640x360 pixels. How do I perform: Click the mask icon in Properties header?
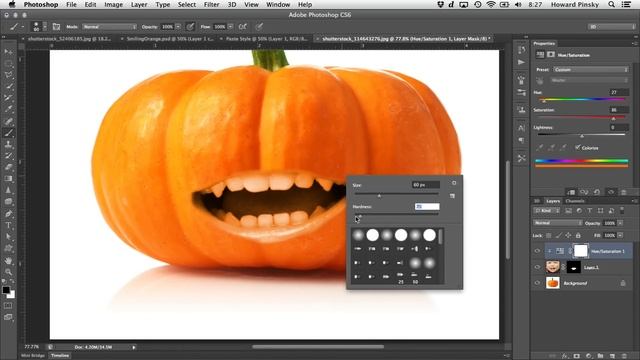(551, 54)
